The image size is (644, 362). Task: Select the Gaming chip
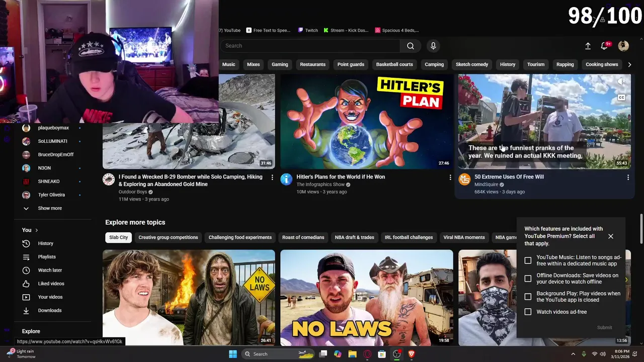(280, 64)
